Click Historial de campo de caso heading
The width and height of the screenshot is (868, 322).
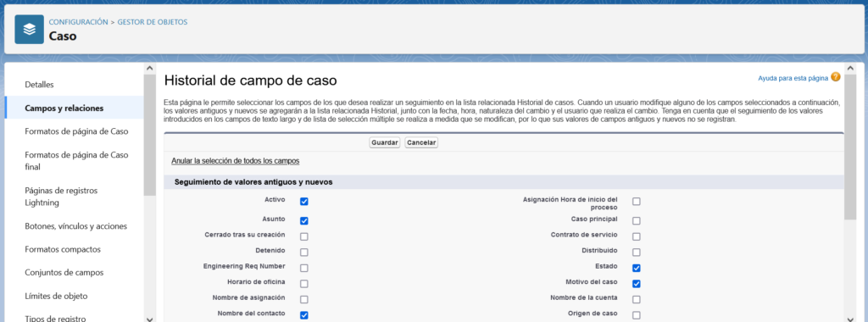click(250, 80)
